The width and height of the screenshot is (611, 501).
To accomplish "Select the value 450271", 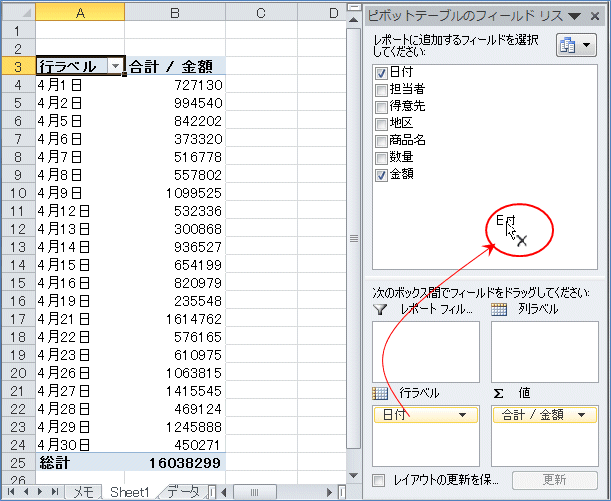I will click(x=175, y=445).
